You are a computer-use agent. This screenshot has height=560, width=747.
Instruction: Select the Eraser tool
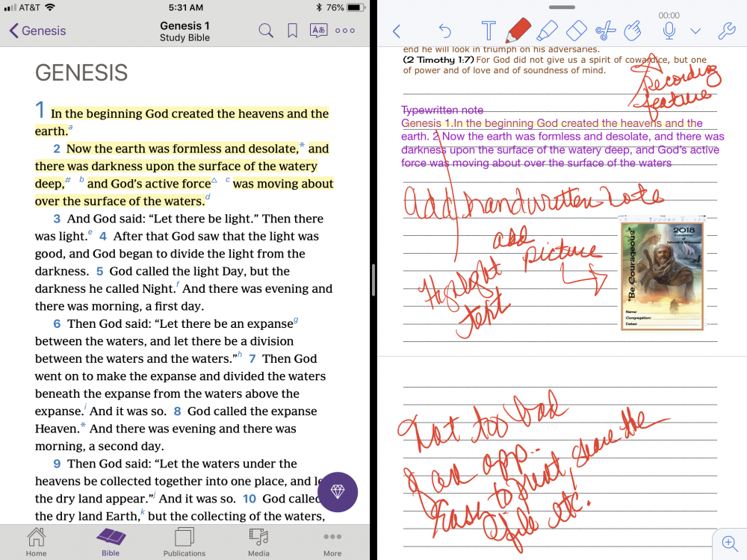pos(577,31)
